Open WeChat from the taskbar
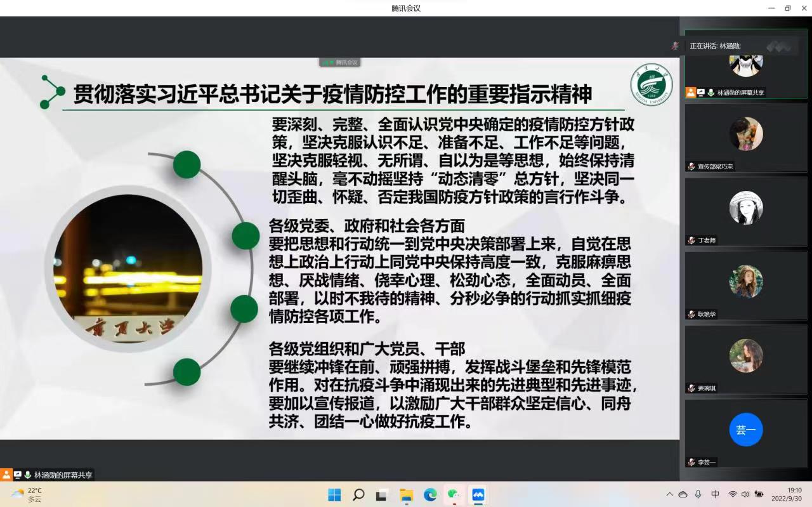The width and height of the screenshot is (812, 507). coord(454,495)
